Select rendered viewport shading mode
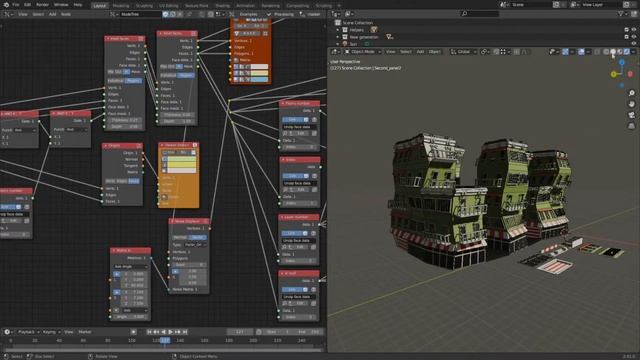640x360 pixels. (x=627, y=52)
